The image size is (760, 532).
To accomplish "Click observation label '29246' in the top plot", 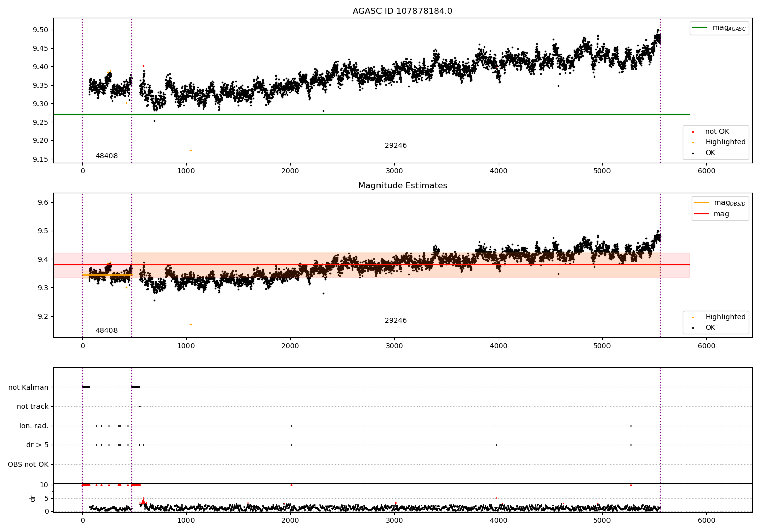I will click(x=396, y=146).
